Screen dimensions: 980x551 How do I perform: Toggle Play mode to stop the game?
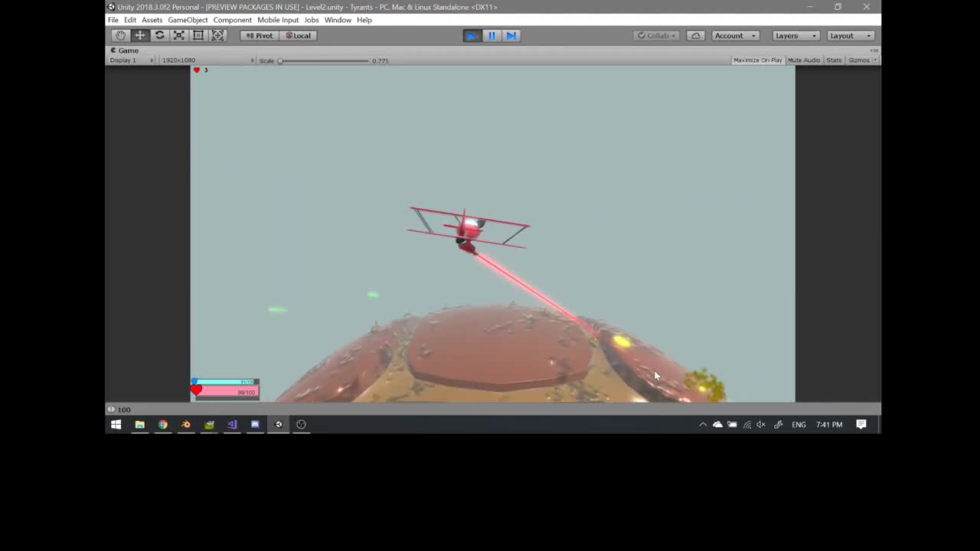[x=472, y=35]
